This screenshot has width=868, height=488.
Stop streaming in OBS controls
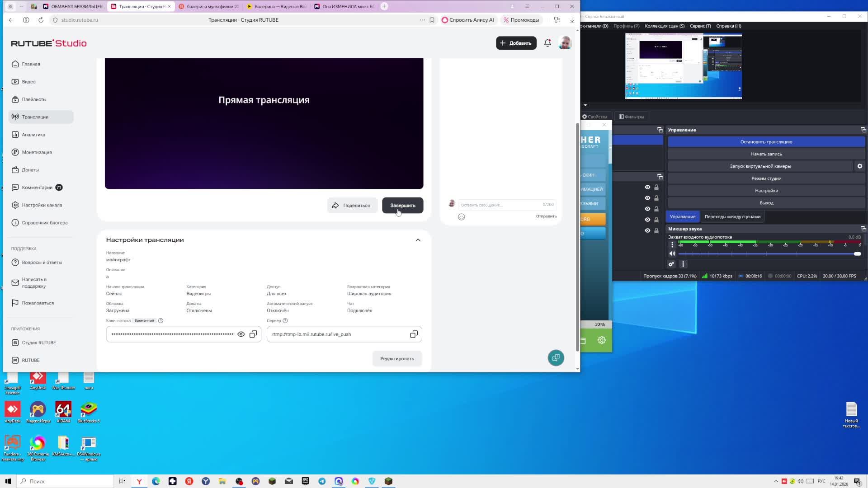(x=766, y=142)
